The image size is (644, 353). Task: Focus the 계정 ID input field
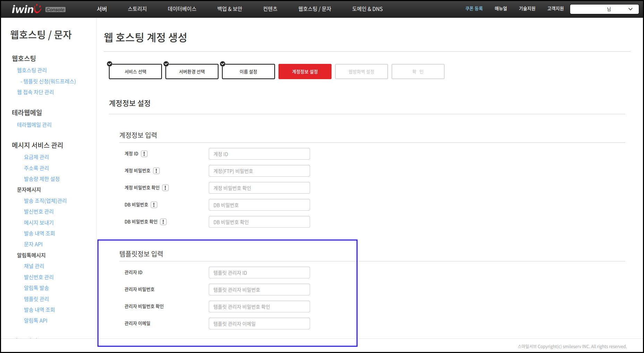coord(259,154)
